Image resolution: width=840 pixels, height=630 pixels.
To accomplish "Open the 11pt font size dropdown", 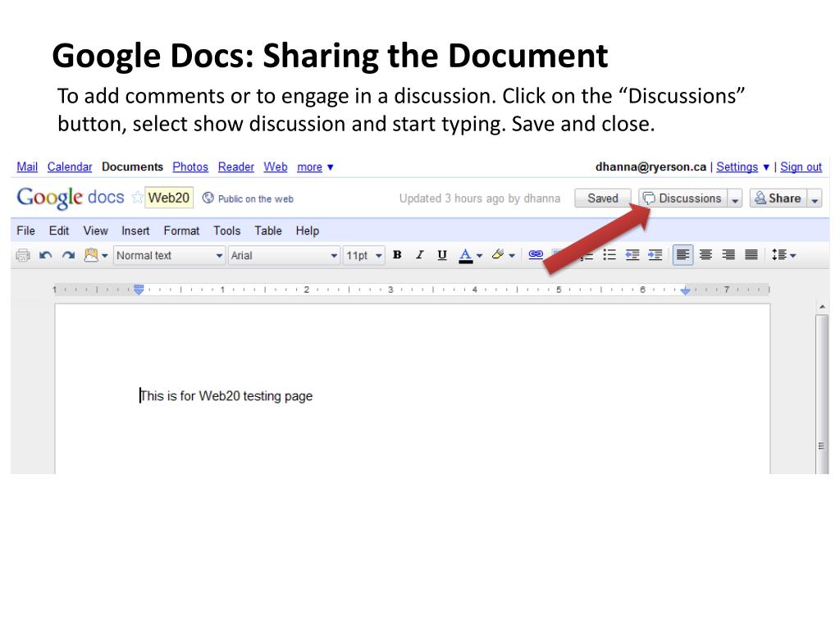I will 363,256.
